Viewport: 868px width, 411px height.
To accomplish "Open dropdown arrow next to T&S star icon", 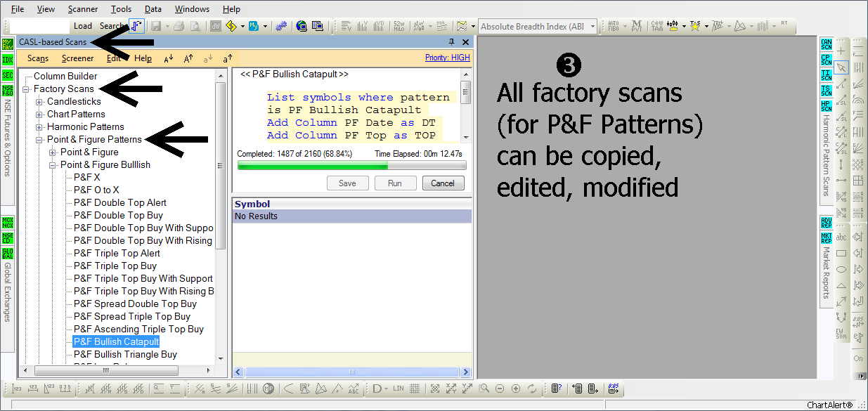I will tap(706, 27).
